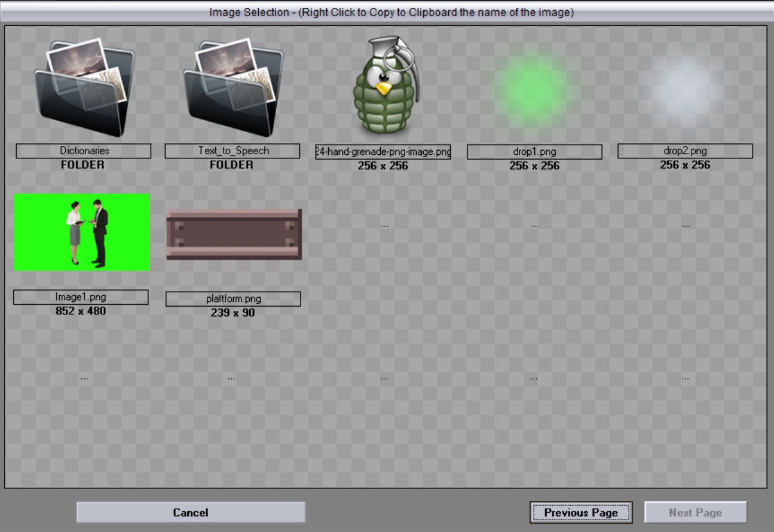Click the disabled Next Page button
Screen dimensions: 774x532
[x=696, y=512]
